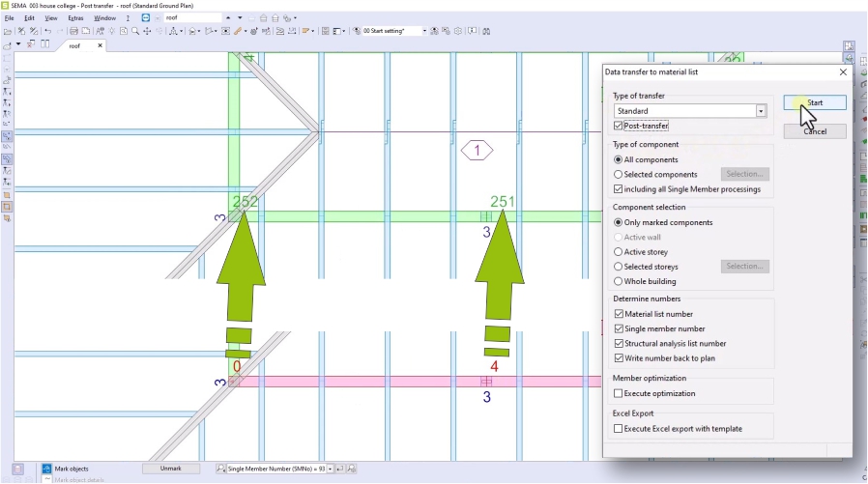Select the Whole building radio option
868x484 pixels.
click(x=619, y=281)
